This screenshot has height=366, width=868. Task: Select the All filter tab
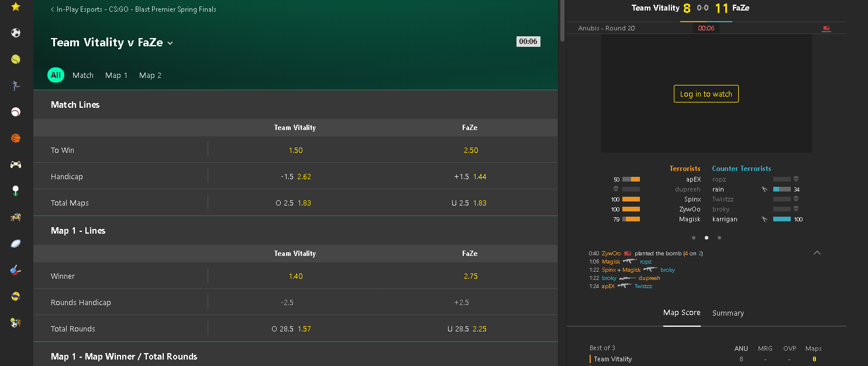(x=56, y=75)
